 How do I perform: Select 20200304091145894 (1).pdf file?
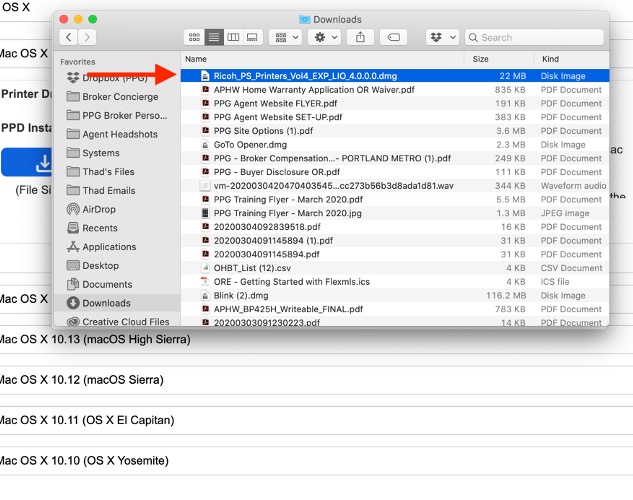tap(395, 241)
